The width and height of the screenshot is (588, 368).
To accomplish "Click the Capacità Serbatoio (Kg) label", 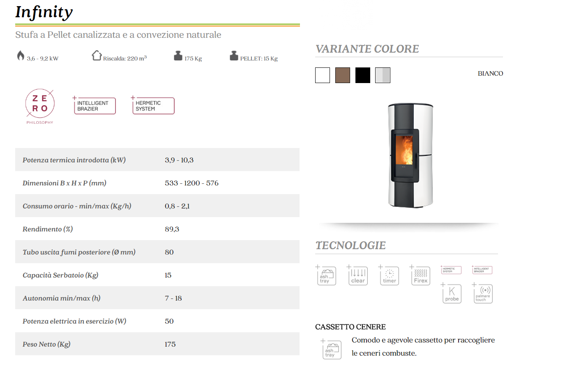I will pos(60,275).
